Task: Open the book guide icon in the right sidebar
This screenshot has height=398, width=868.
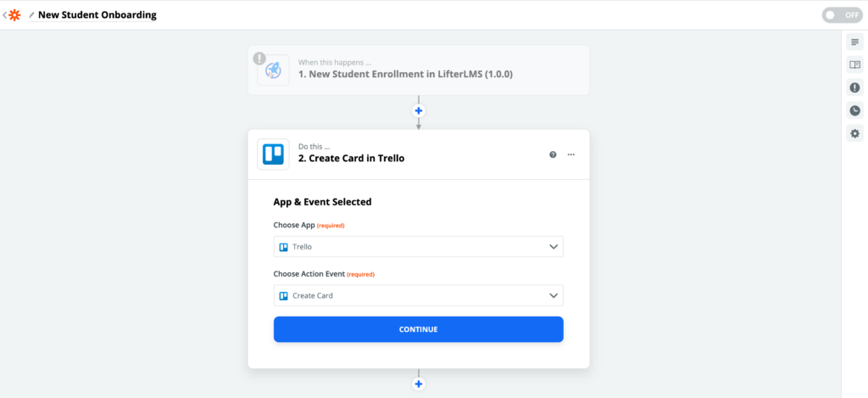Action: click(854, 64)
